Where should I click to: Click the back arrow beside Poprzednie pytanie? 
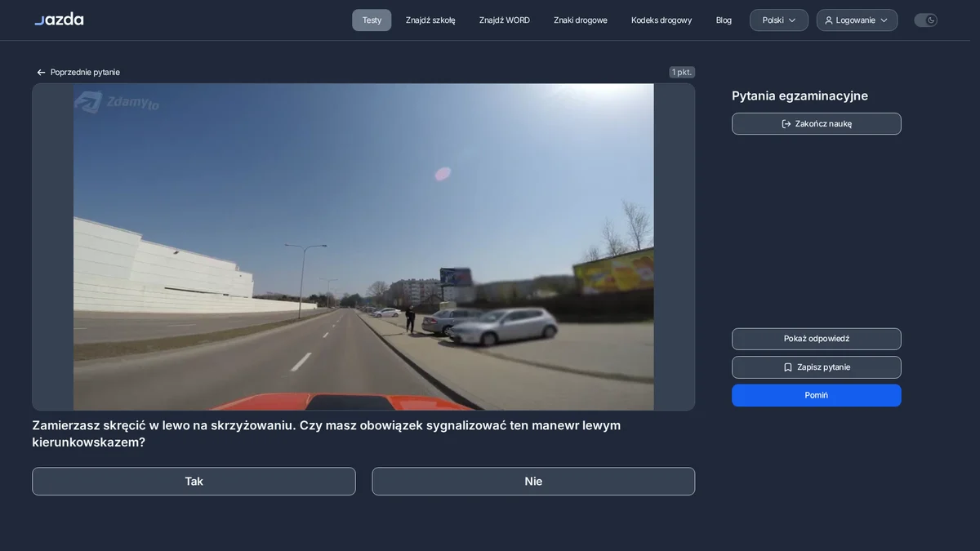41,73
